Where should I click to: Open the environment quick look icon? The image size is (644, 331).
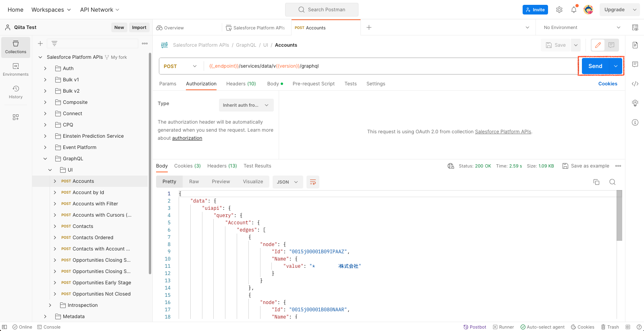(635, 27)
